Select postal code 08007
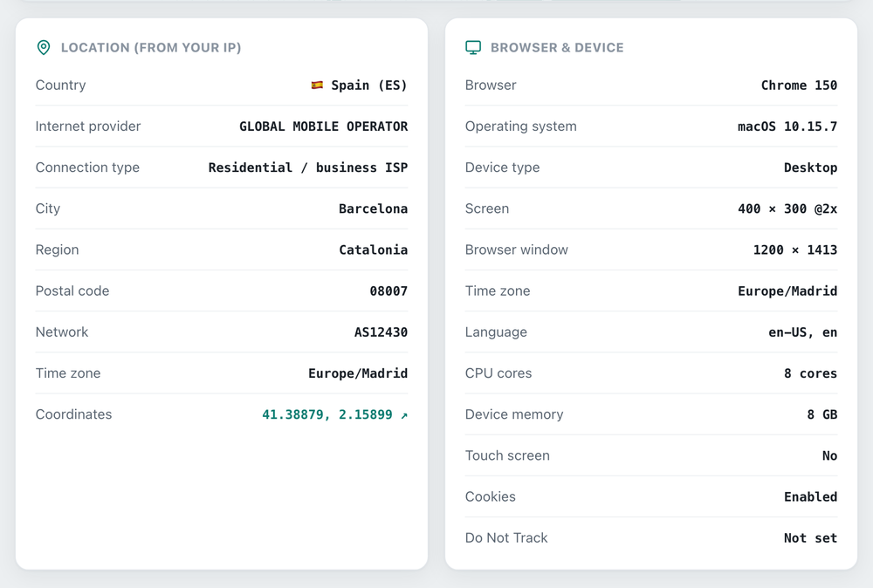 click(388, 291)
